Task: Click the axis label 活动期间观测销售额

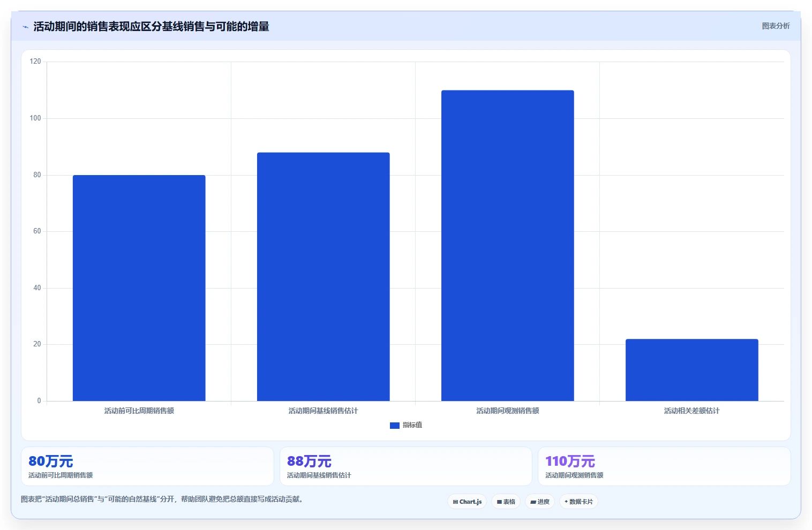Action: tap(507, 411)
